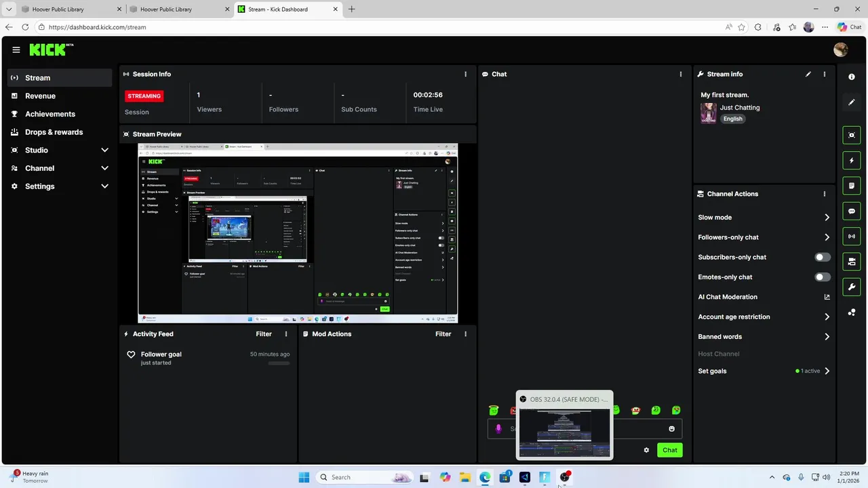Open browser tab list dropdown arrow
Screen dimensions: 868x488
click(9, 9)
